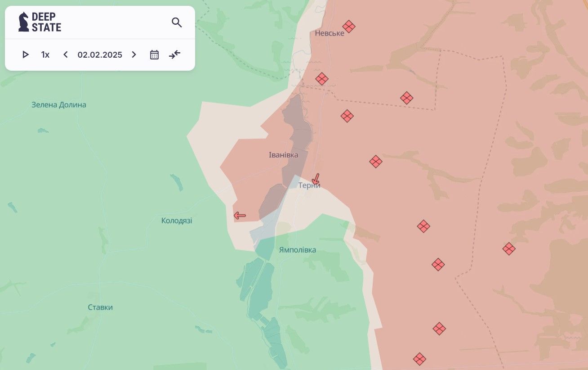Click the 02.02.2025 date field
The image size is (588, 370).
click(x=100, y=55)
